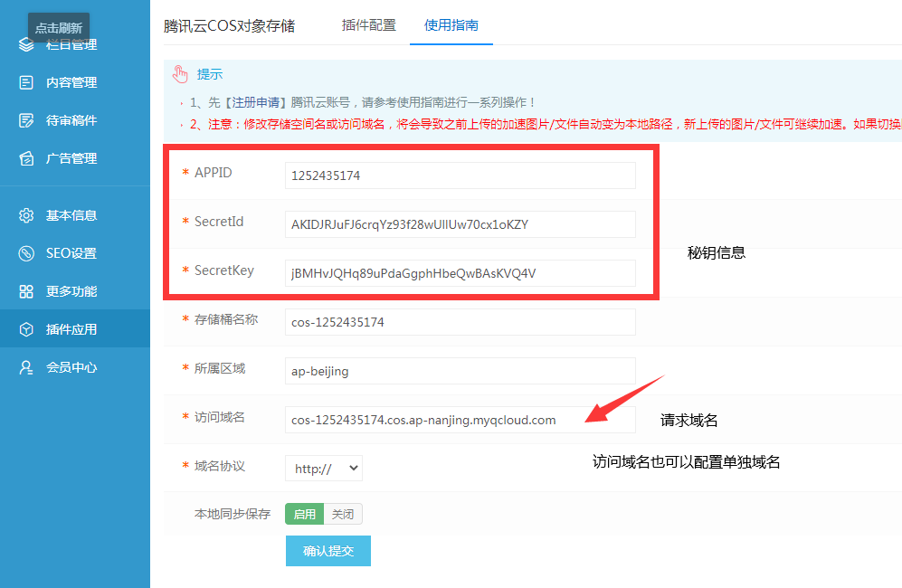Click the 待审稿件 document icon
902x588 pixels.
click(27, 119)
